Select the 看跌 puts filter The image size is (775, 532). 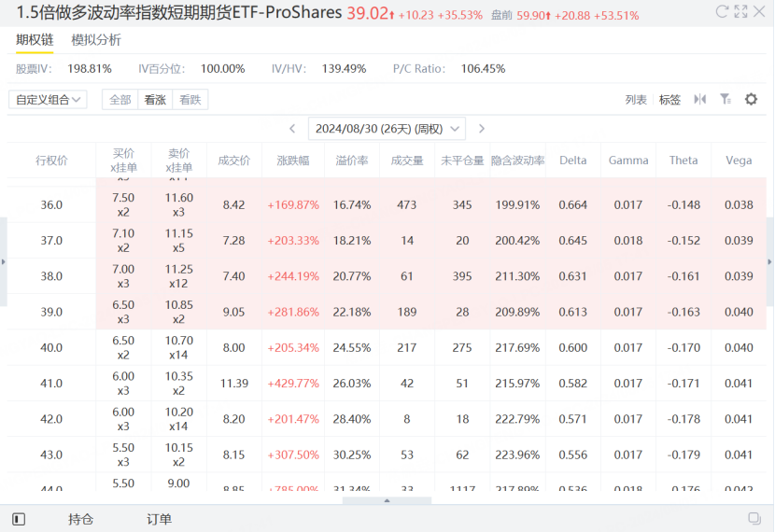click(x=190, y=99)
